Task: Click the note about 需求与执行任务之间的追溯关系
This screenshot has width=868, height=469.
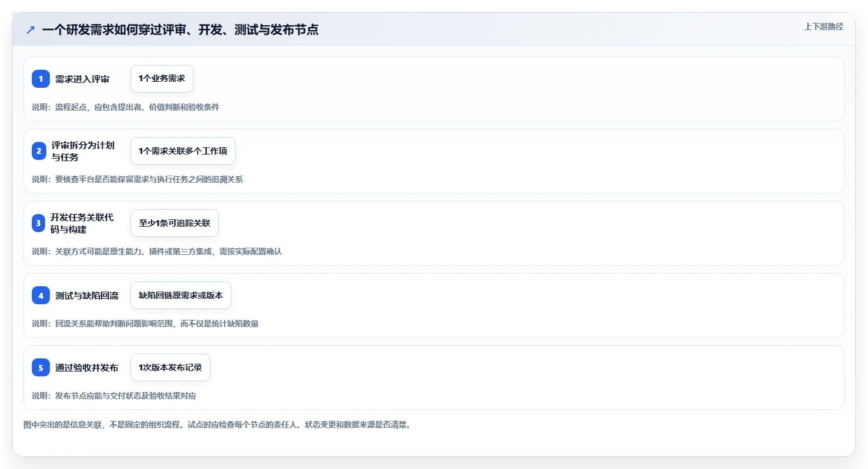Action: pyautogui.click(x=138, y=179)
